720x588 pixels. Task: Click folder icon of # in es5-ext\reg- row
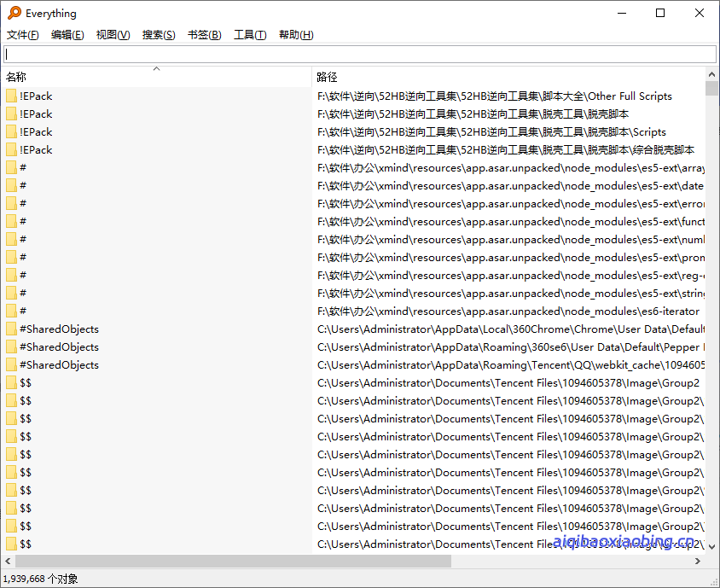tap(11, 275)
